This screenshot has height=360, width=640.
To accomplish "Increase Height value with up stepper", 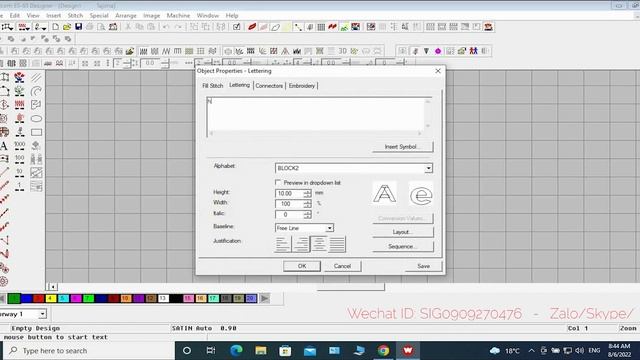I will point(307,191).
